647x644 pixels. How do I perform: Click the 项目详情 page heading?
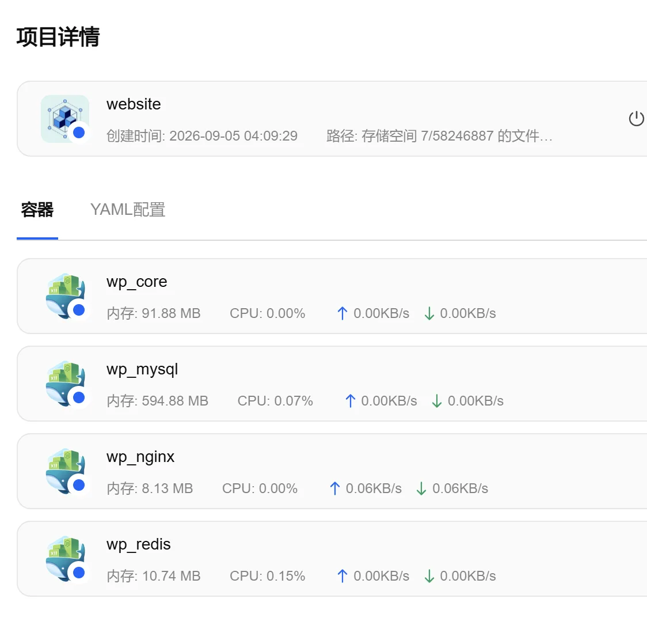point(58,37)
